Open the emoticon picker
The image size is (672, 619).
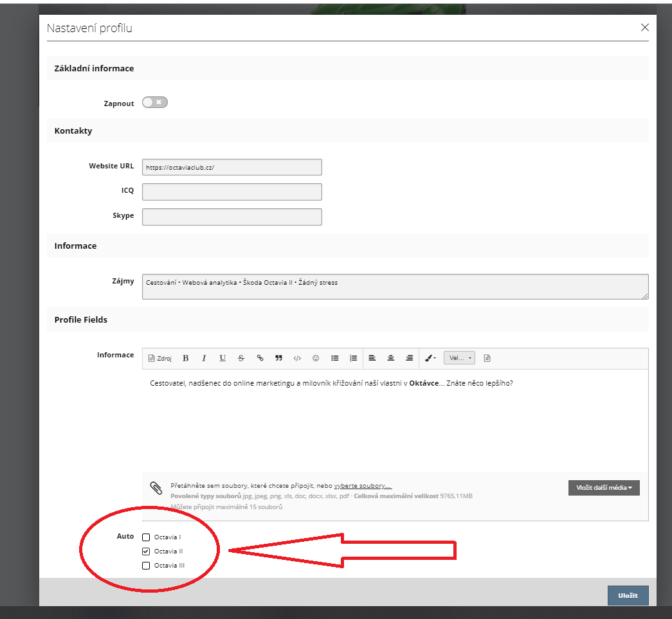point(316,358)
